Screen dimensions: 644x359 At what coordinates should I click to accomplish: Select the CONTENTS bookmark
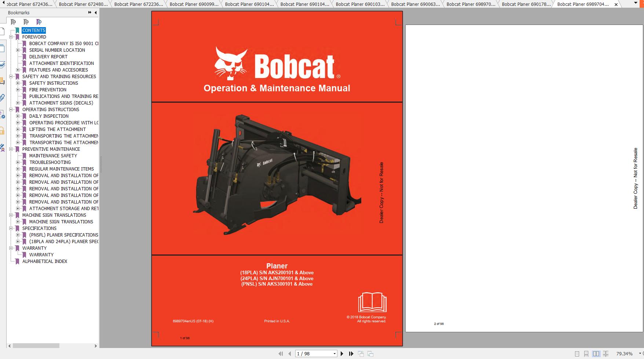point(34,30)
